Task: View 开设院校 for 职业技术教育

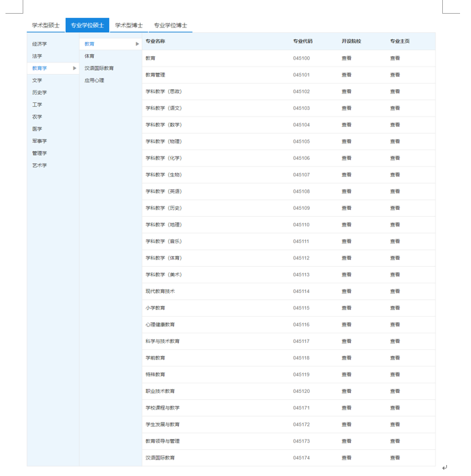Action: click(x=346, y=391)
